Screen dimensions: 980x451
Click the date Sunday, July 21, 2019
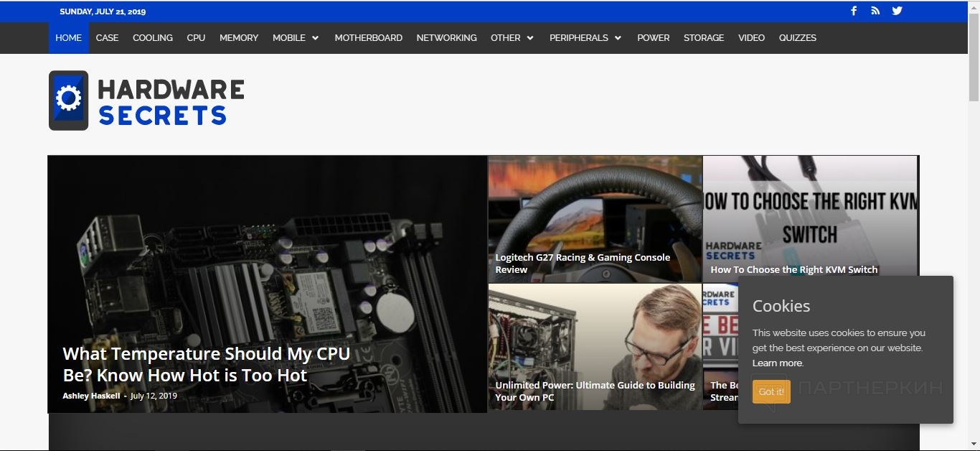point(103,11)
